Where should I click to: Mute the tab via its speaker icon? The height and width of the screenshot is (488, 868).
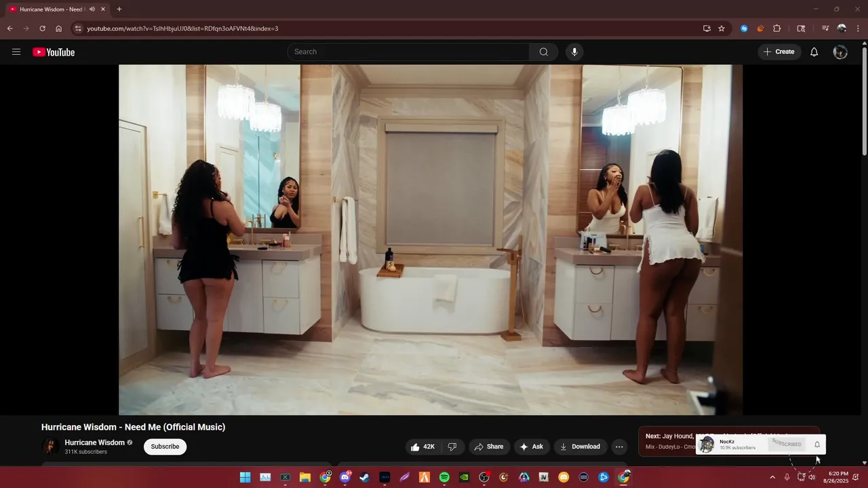[92, 9]
